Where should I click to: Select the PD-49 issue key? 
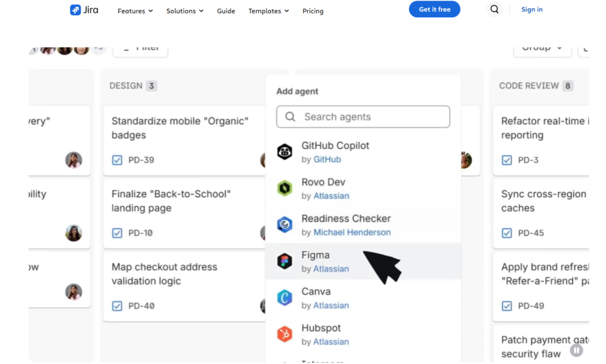click(531, 306)
